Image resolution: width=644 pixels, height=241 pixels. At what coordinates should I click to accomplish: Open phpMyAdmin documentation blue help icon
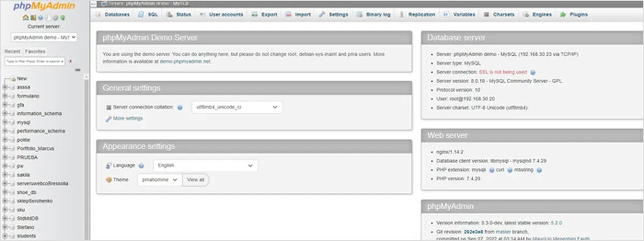click(40, 18)
